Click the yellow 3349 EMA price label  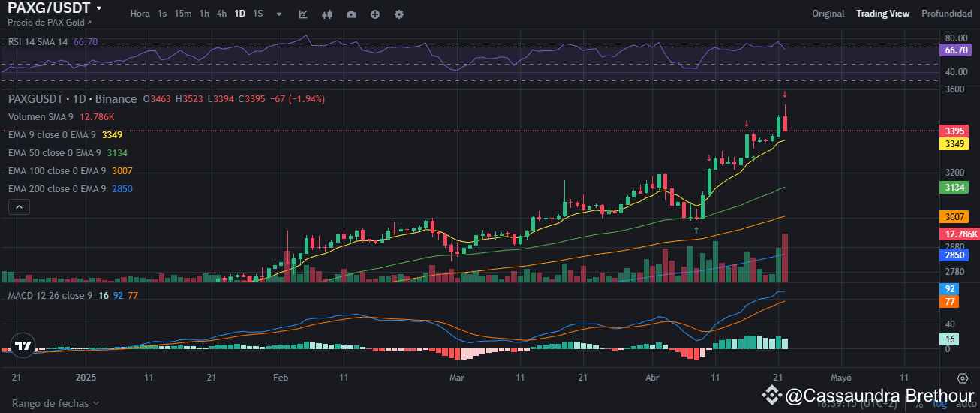click(954, 143)
